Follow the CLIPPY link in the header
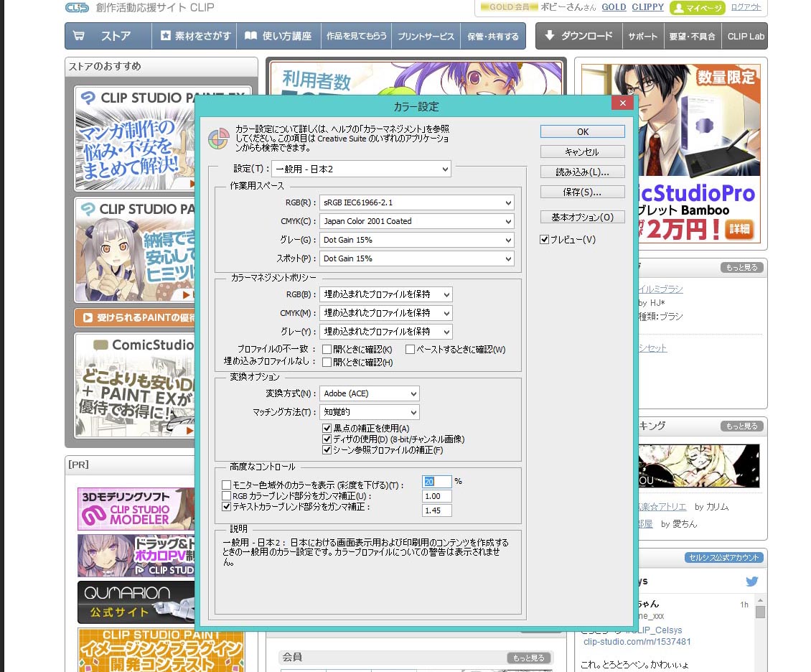This screenshot has height=672, width=811. [647, 7]
